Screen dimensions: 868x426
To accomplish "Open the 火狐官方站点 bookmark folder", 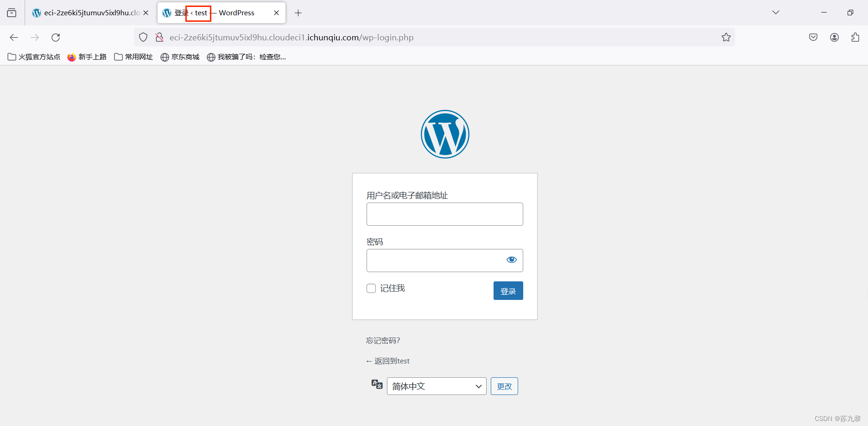I will click(34, 57).
